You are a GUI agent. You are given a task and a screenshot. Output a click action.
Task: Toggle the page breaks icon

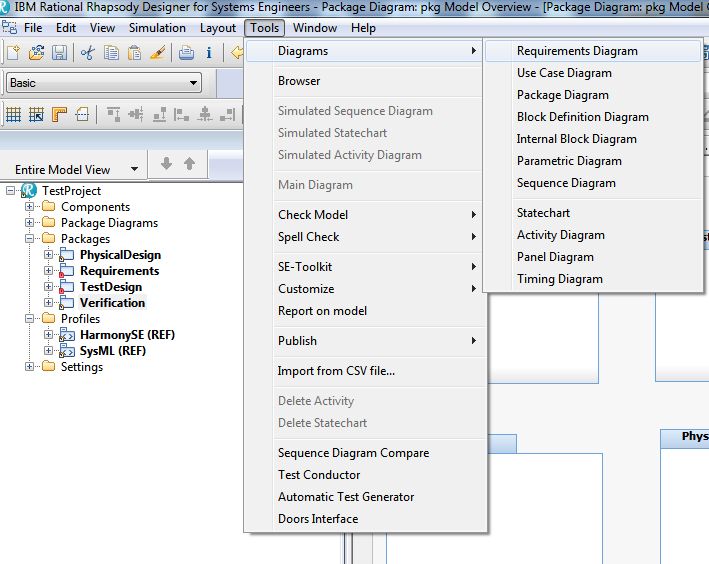tap(82, 114)
